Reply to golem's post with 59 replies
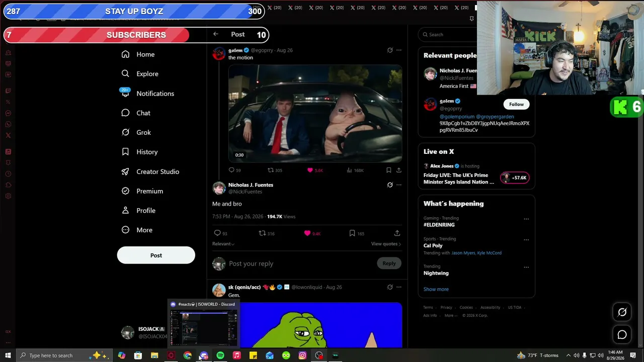This screenshot has height=362, width=644. pos(234,170)
